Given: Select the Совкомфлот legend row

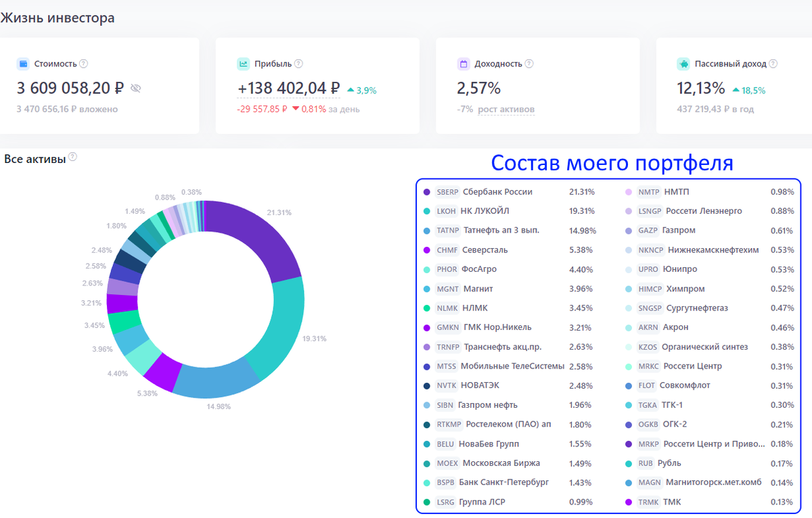Looking at the screenshot, I should (x=710, y=385).
